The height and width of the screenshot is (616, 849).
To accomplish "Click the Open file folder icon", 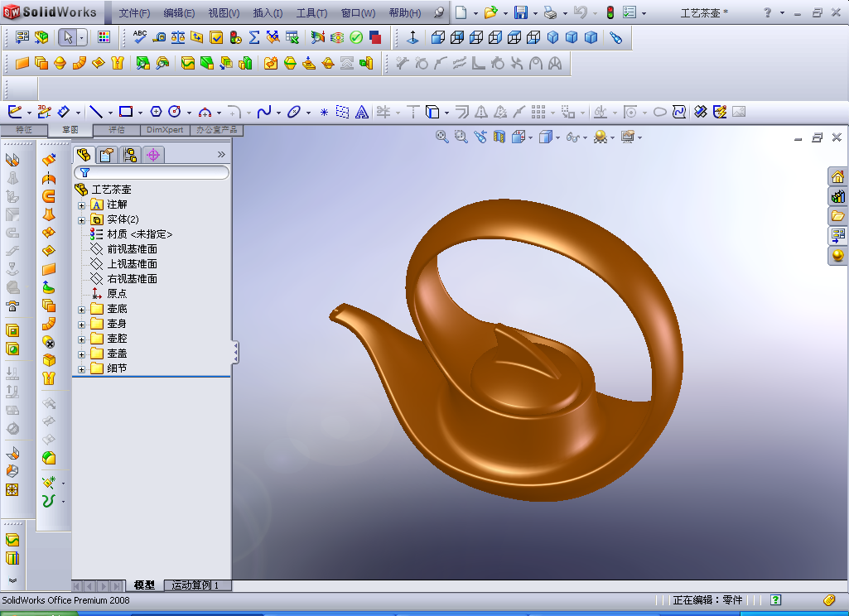I will pyautogui.click(x=490, y=12).
